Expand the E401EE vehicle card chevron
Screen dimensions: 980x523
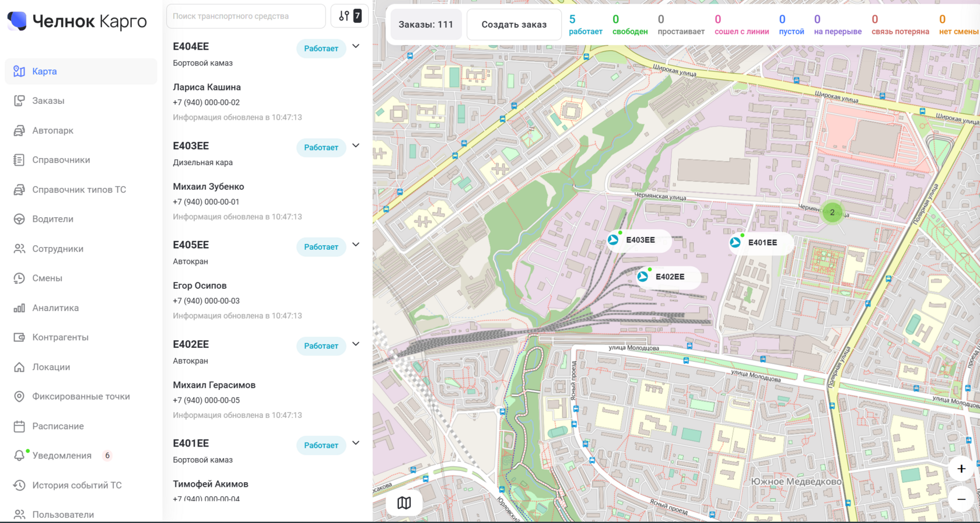pyautogui.click(x=356, y=443)
